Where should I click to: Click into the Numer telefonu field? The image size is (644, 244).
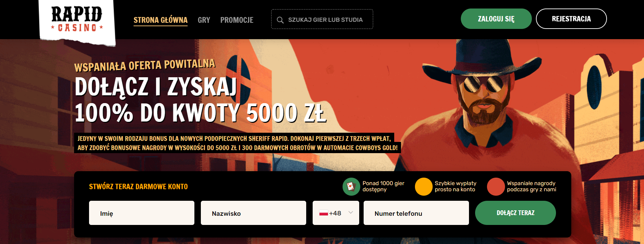tap(416, 213)
